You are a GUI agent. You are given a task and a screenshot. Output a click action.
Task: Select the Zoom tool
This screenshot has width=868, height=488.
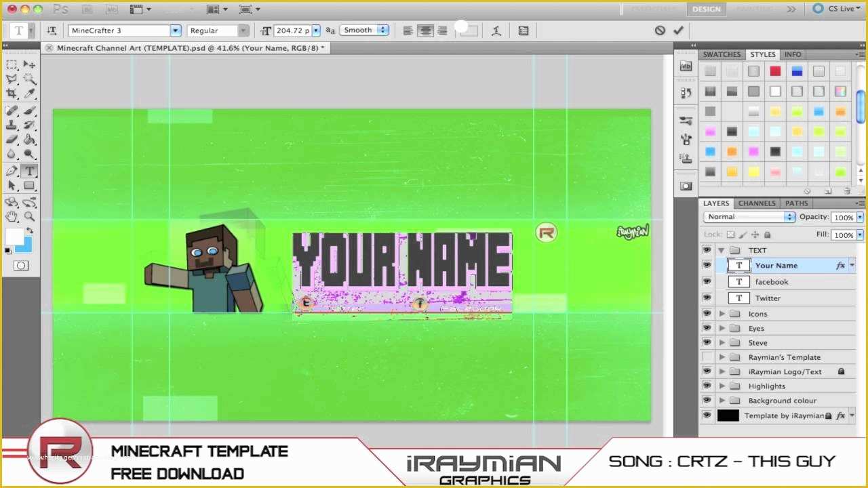coord(29,217)
